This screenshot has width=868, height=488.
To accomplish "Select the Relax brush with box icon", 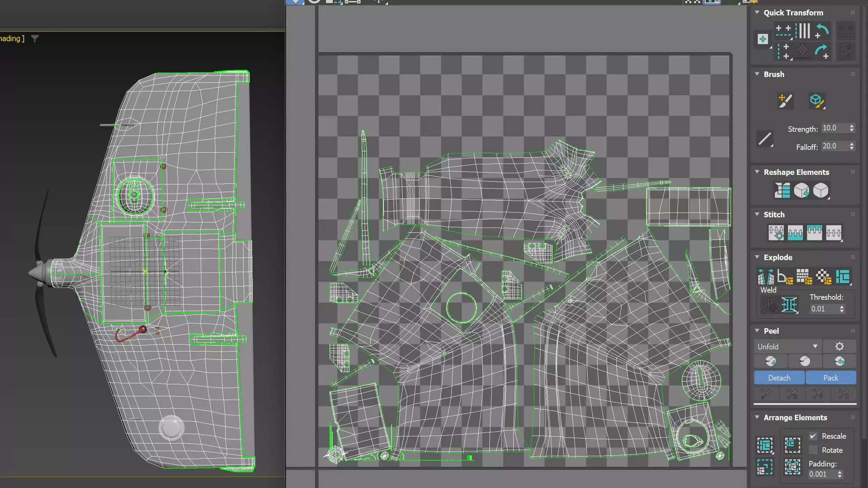I will point(816,101).
